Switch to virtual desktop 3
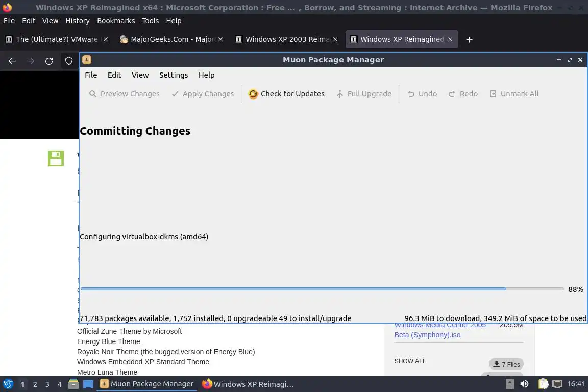 (x=47, y=384)
